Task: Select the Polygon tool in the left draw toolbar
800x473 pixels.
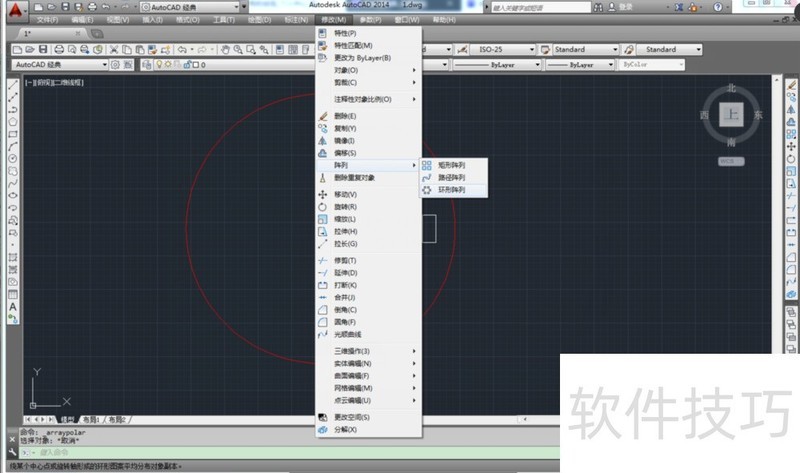Action: (x=13, y=122)
